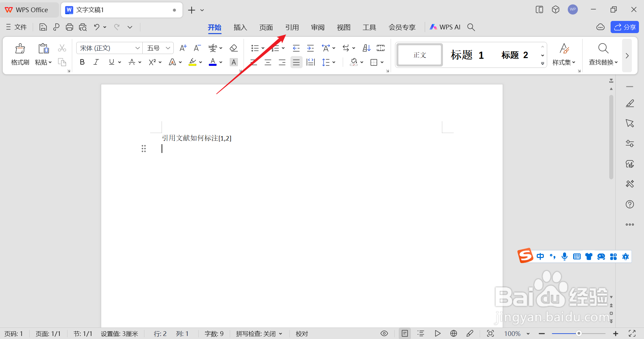The image size is (644, 339).
Task: Open Print Preview icon
Action: click(x=83, y=27)
